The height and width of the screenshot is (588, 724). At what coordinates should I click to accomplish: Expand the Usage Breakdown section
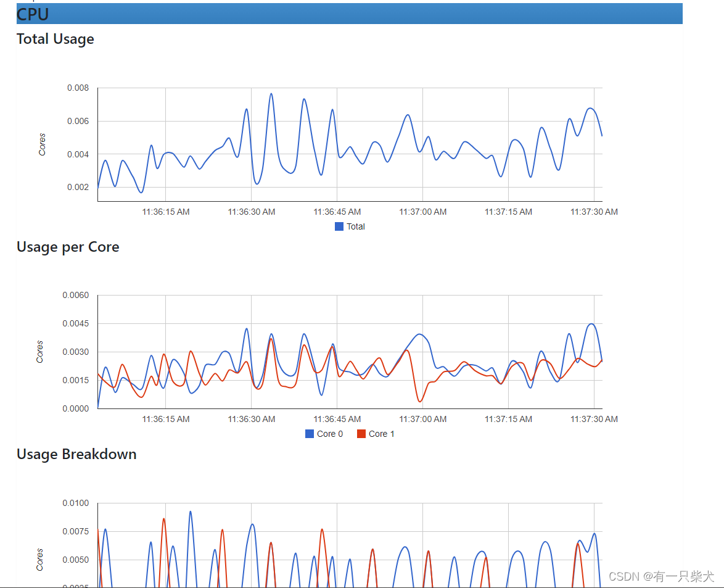pyautogui.click(x=76, y=454)
